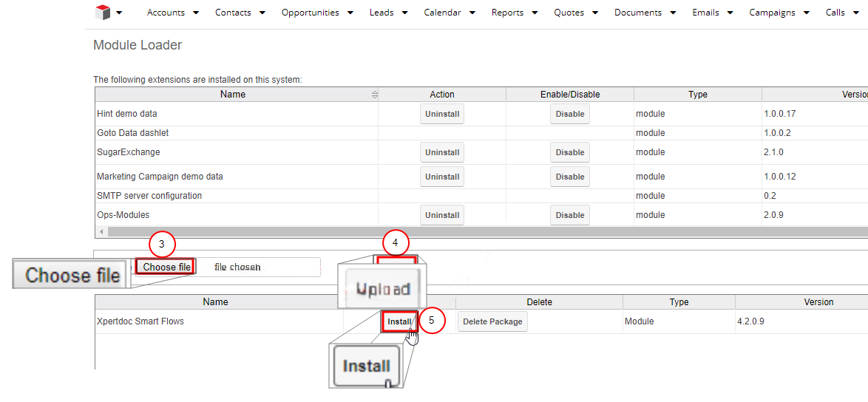Click version value 2.1.0

tap(774, 152)
